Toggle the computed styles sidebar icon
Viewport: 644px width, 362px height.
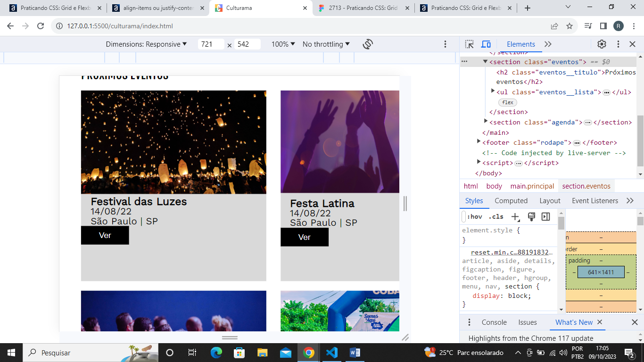[546, 216]
